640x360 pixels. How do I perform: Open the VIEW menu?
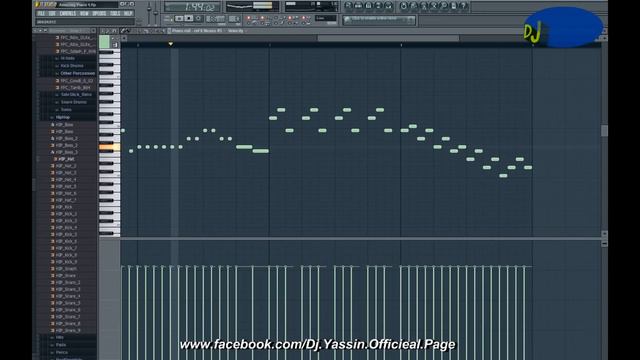84,13
